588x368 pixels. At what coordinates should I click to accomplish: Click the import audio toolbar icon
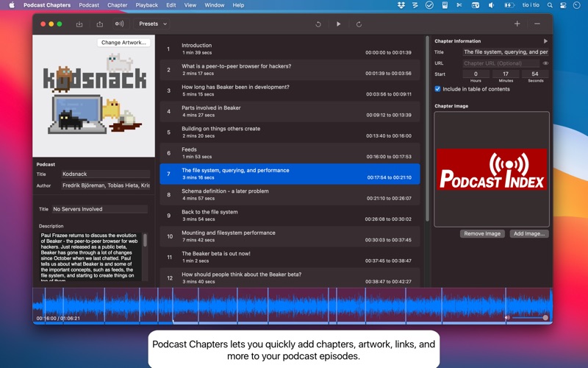pyautogui.click(x=79, y=24)
